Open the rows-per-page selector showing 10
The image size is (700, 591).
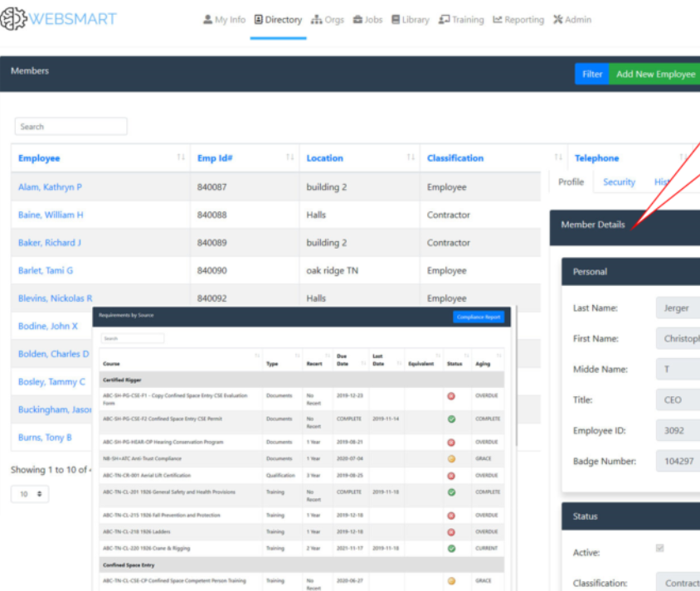point(30,493)
